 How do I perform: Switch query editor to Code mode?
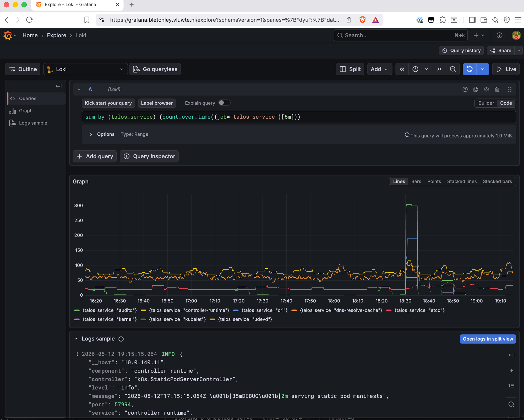[506, 103]
